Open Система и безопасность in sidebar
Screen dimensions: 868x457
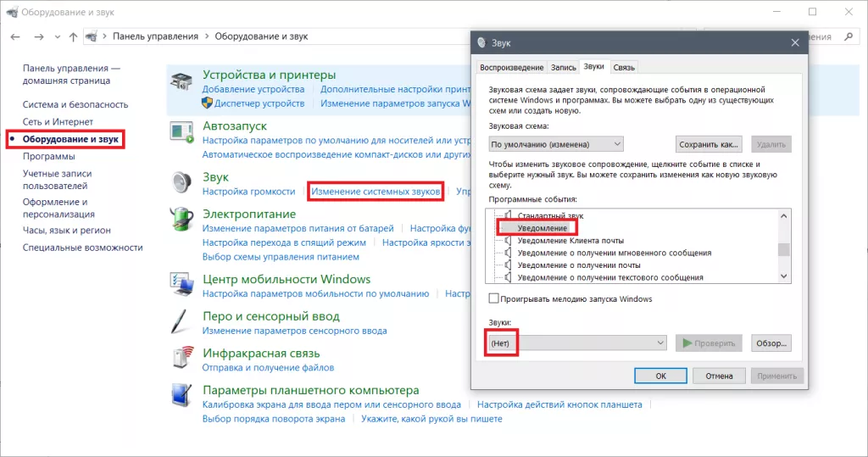point(75,104)
